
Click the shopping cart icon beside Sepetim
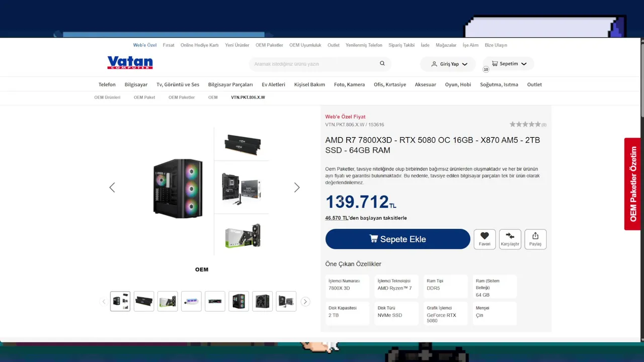(x=495, y=64)
